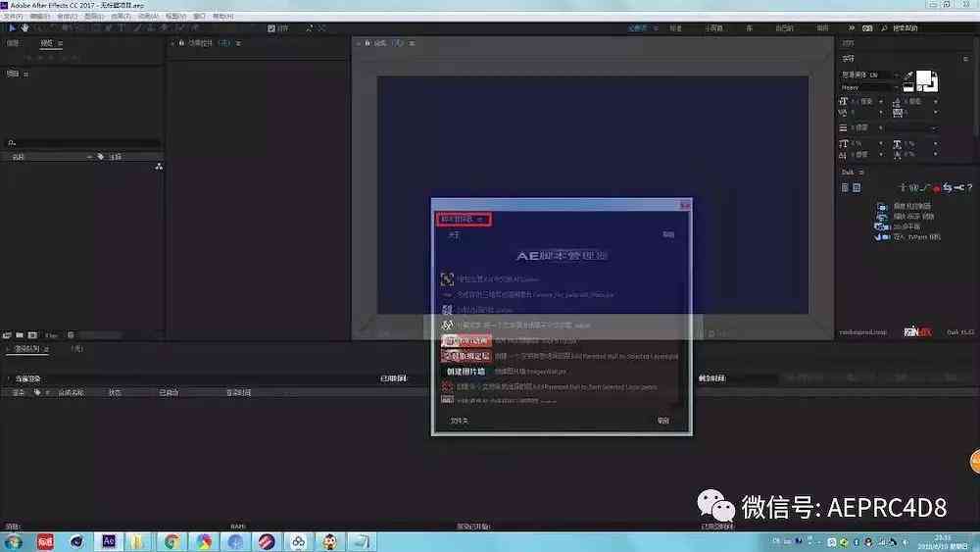Screen dimensions: 980x552
Task: Enable the Snapping checkbox in toolbar
Action: pos(271,28)
